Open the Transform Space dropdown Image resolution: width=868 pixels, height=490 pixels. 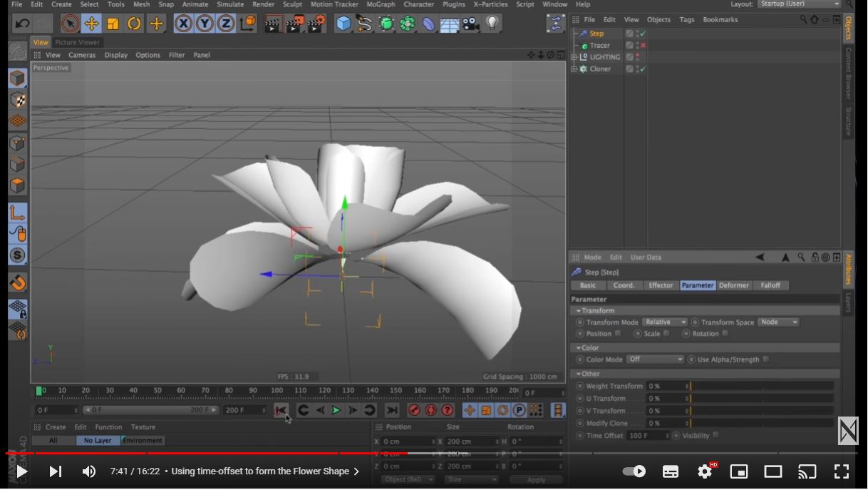coord(779,322)
